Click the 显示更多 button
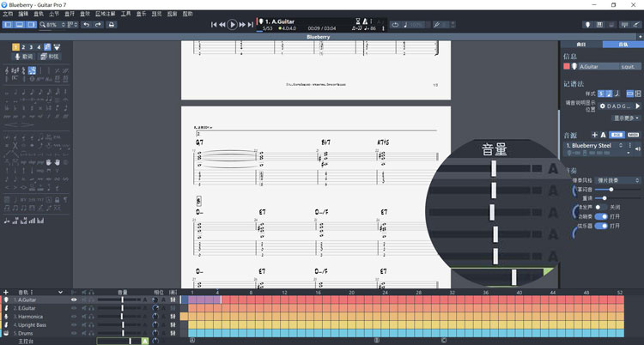 (626, 118)
